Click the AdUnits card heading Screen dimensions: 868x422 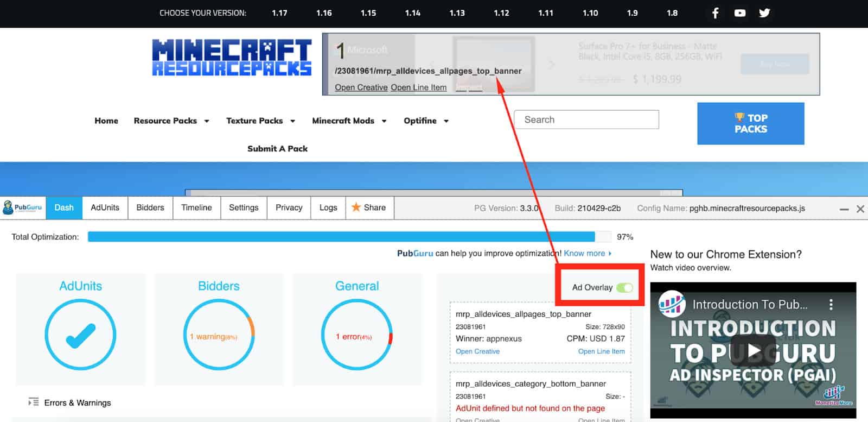click(80, 286)
